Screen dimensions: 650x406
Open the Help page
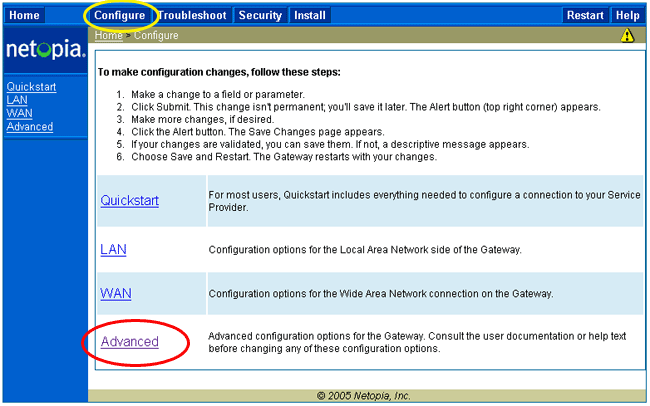point(627,15)
